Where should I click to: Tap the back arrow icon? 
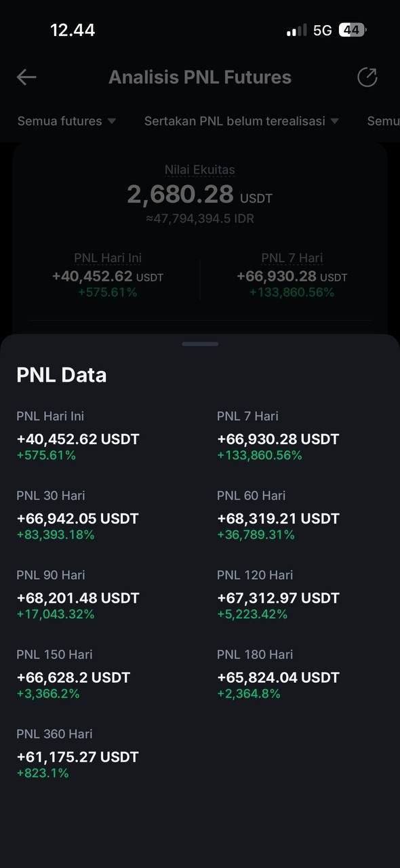tap(26, 77)
